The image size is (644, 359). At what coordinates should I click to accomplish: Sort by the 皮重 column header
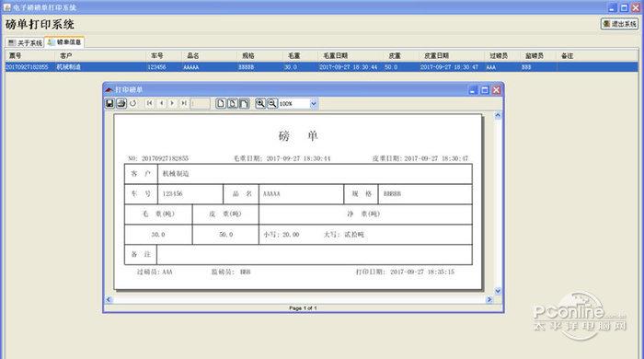point(401,55)
